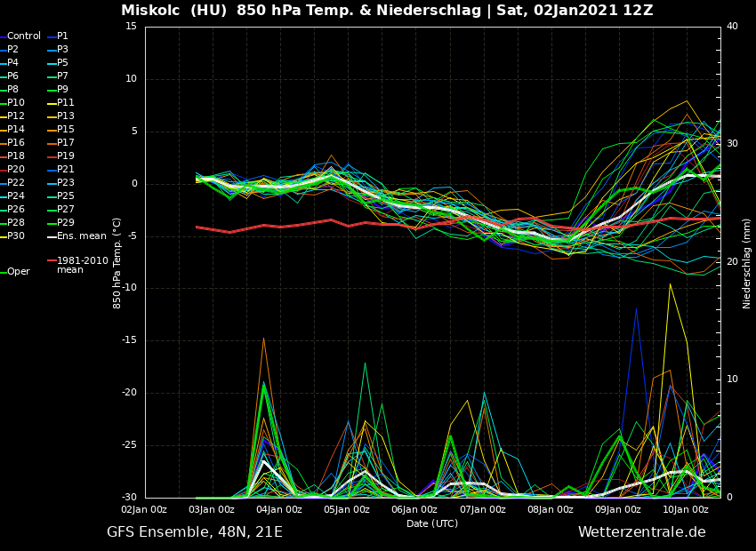
Task: Click the GFS Ensemble, 48N, 21E caption
Action: [195, 532]
